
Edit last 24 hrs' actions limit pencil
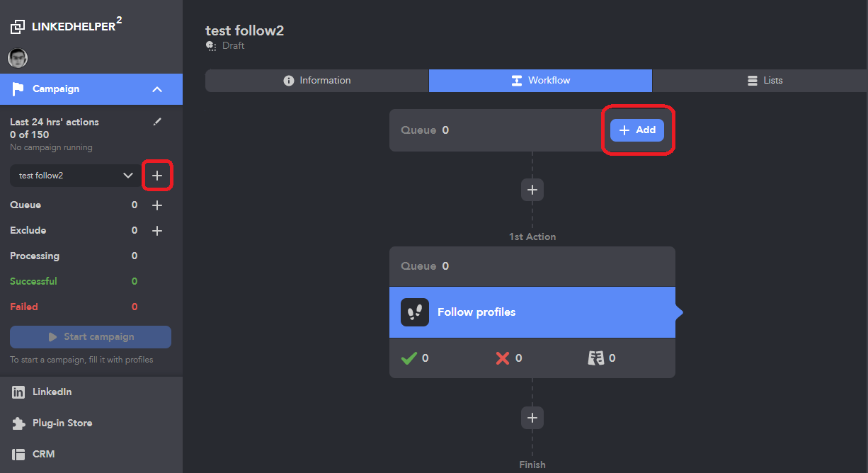coord(157,122)
